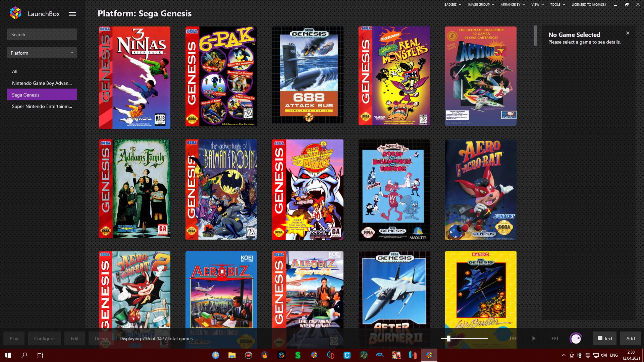
Task: Click Licensed to Mojas84 label
Action: (589, 4)
